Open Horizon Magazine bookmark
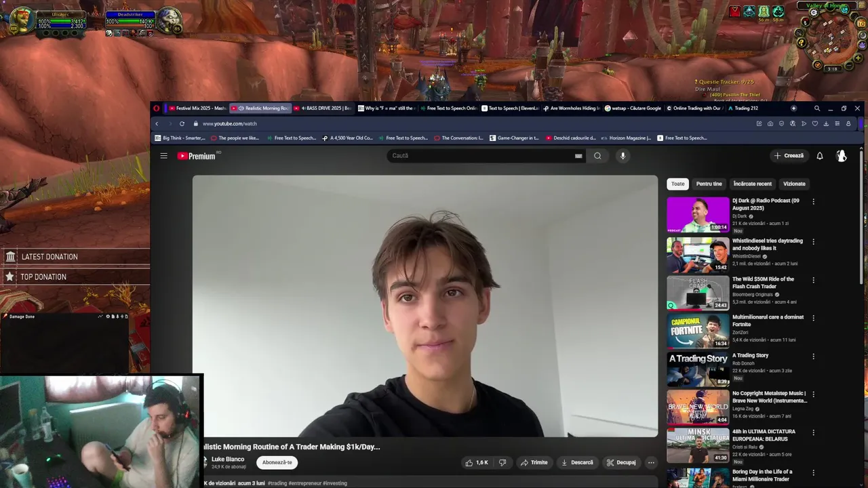The width and height of the screenshot is (868, 488). 626,138
